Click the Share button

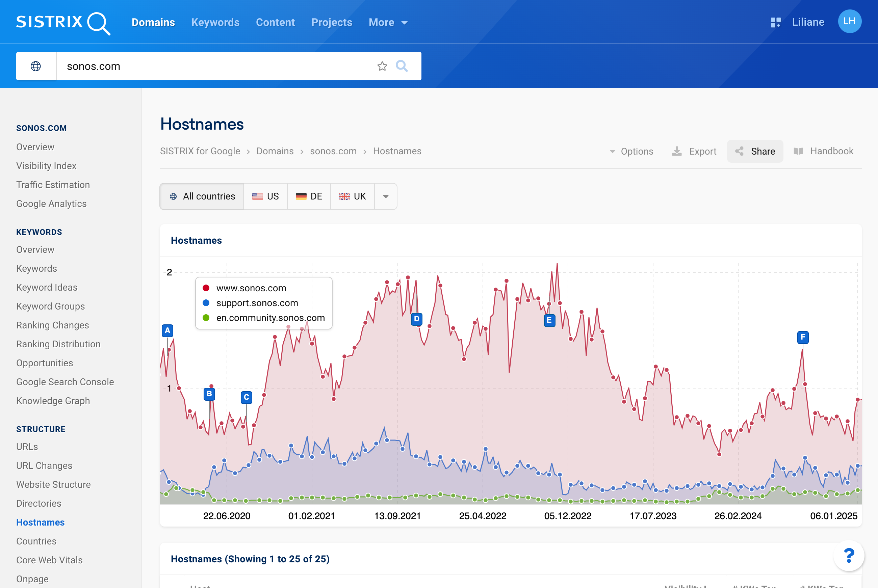[x=755, y=151]
